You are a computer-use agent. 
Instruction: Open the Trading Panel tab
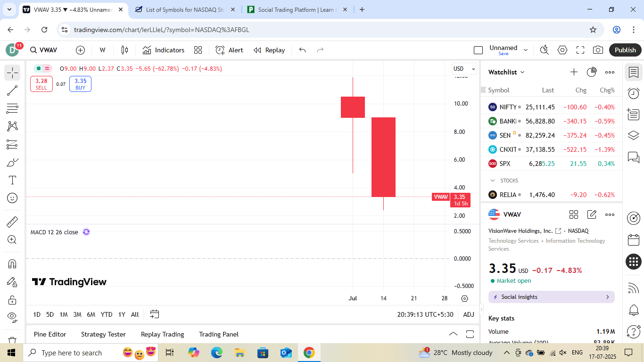coord(219,334)
